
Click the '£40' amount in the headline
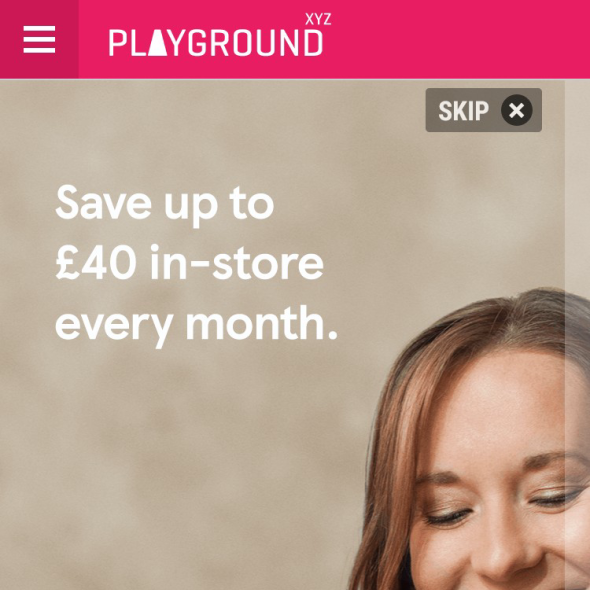click(x=96, y=262)
